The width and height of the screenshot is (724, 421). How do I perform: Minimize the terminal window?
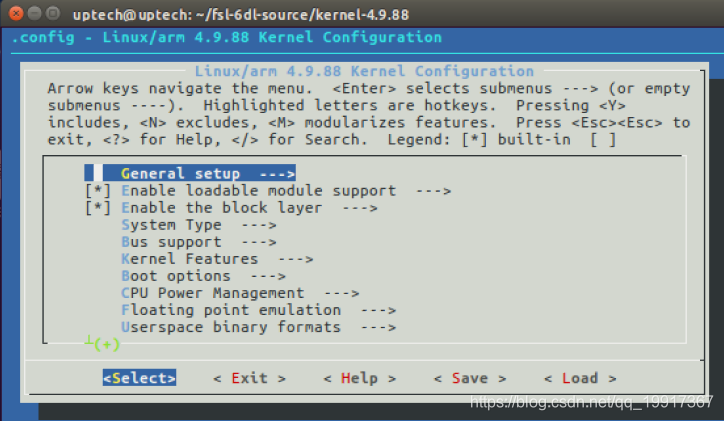click(x=35, y=13)
